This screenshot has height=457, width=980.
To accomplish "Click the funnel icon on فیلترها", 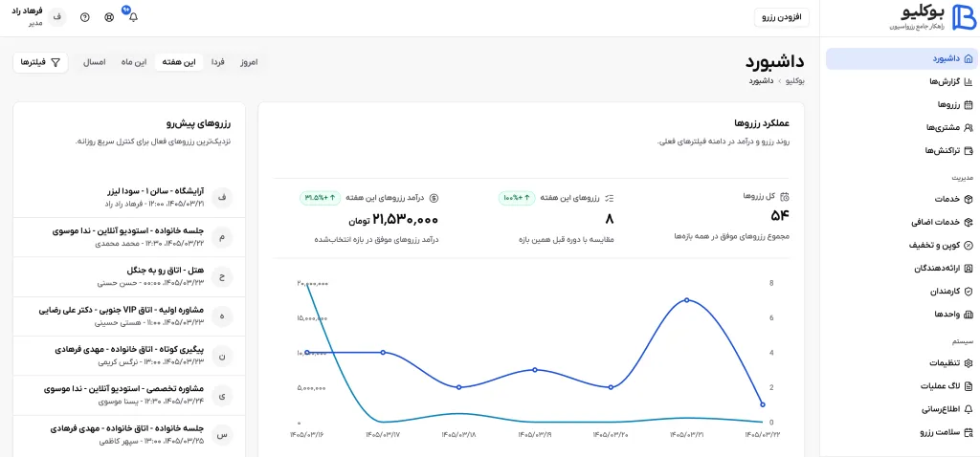I will [x=56, y=62].
